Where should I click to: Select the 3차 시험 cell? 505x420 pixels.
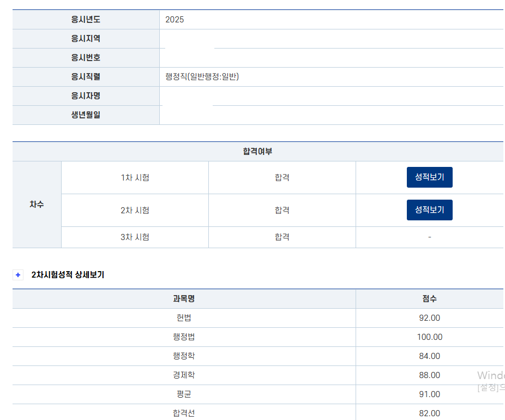click(135, 237)
